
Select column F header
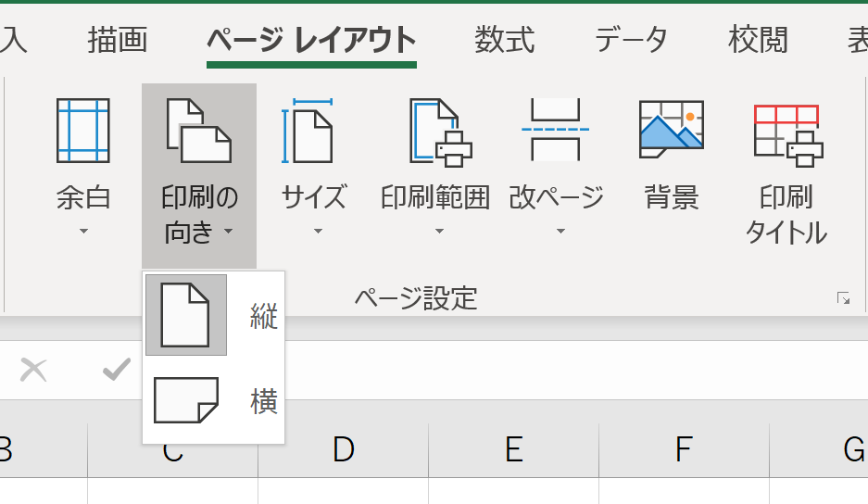(685, 449)
